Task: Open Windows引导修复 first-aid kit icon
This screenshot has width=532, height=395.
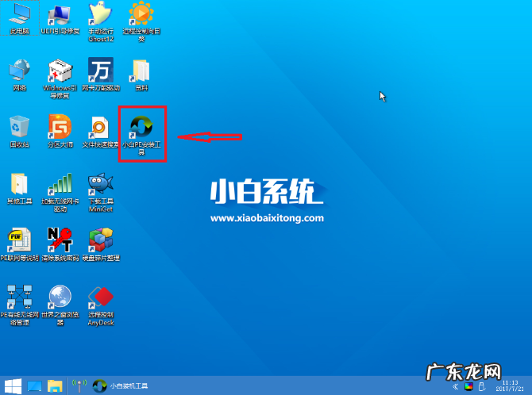Action: pos(60,71)
